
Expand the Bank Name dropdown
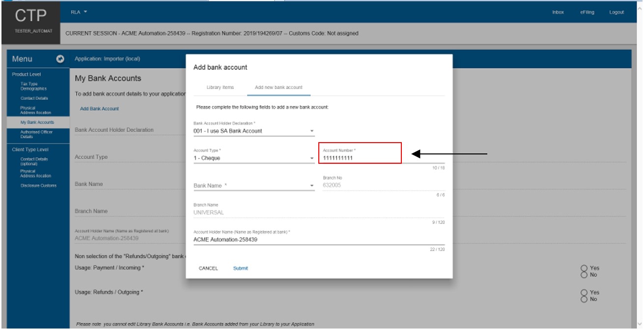254,185
